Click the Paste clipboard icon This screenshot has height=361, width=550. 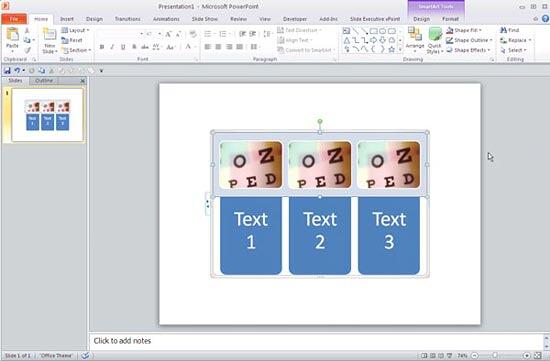[12, 35]
